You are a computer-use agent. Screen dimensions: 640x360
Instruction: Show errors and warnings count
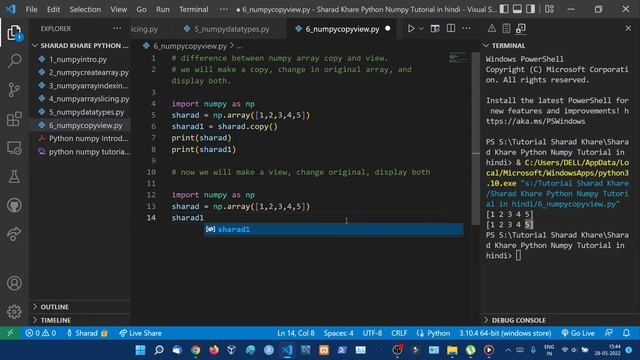41,333
